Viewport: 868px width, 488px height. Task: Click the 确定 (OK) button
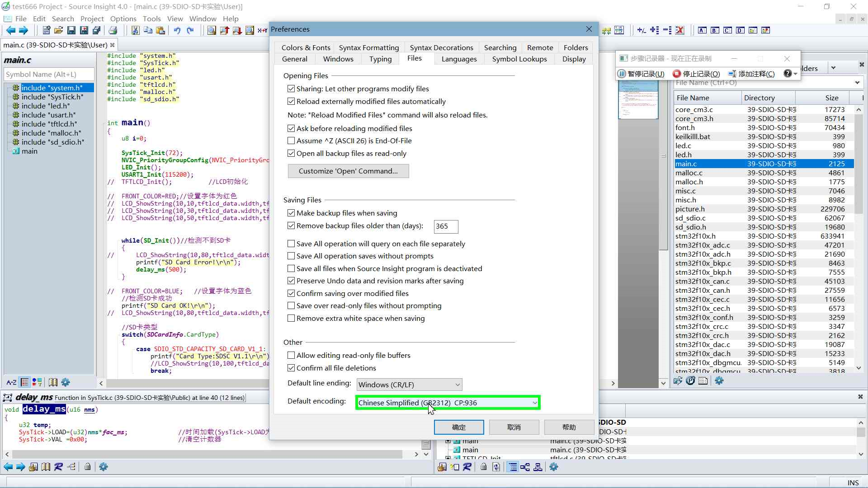click(459, 427)
